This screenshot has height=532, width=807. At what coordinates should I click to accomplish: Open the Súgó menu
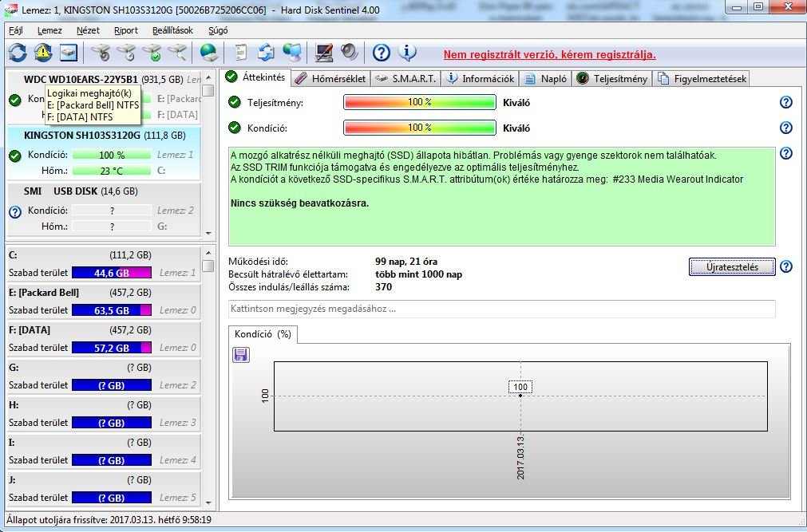218,30
